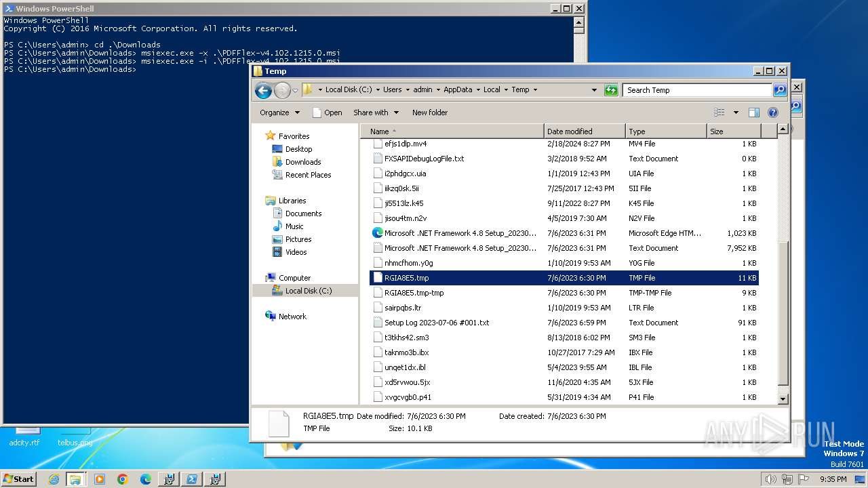Click the file list scroll down arrow
The width and height of the screenshot is (868, 488).
click(x=783, y=399)
